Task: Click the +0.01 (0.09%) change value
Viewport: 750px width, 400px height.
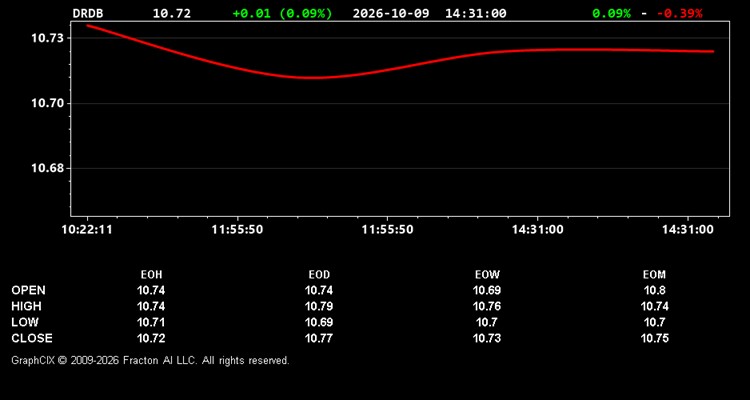Action: (x=282, y=13)
